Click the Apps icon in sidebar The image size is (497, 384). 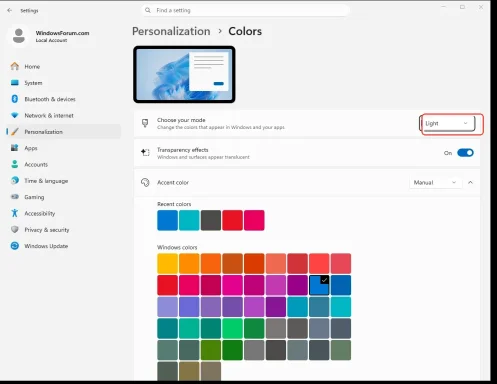coord(15,148)
